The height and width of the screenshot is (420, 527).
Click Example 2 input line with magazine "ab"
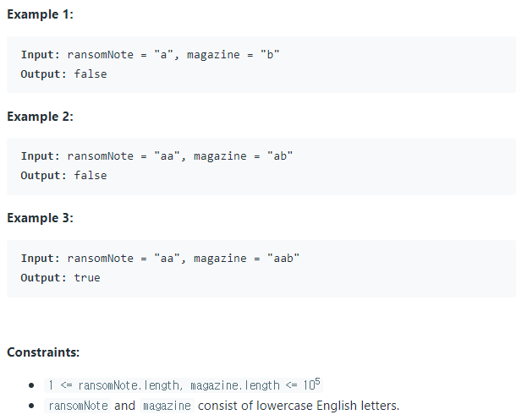click(156, 156)
